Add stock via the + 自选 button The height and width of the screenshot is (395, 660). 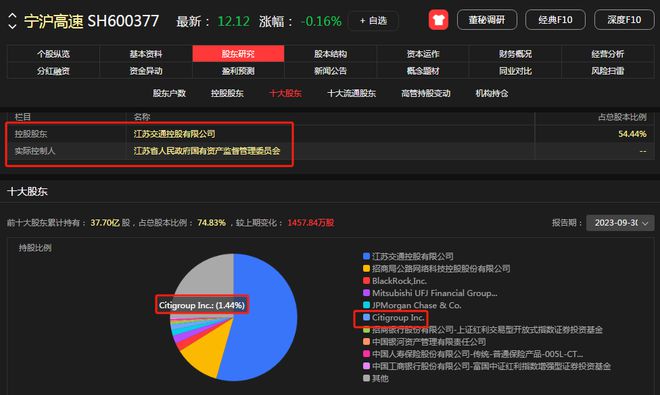coord(373,21)
